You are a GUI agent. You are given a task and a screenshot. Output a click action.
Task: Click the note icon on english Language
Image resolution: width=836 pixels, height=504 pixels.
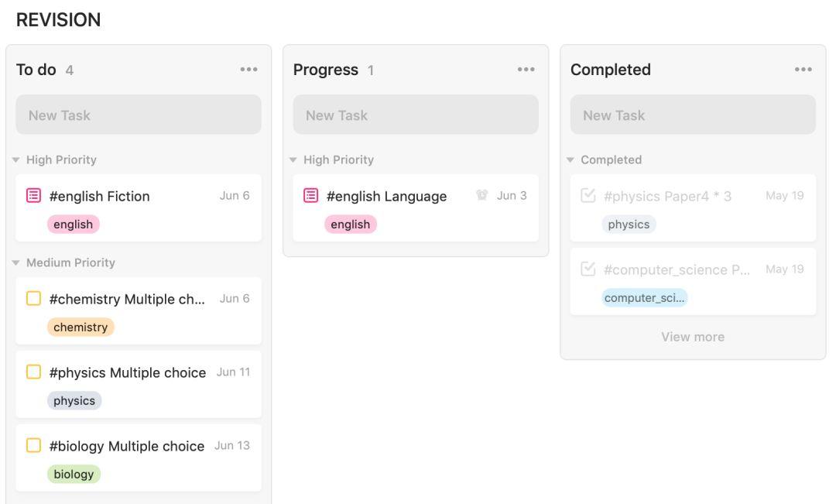pyautogui.click(x=310, y=196)
